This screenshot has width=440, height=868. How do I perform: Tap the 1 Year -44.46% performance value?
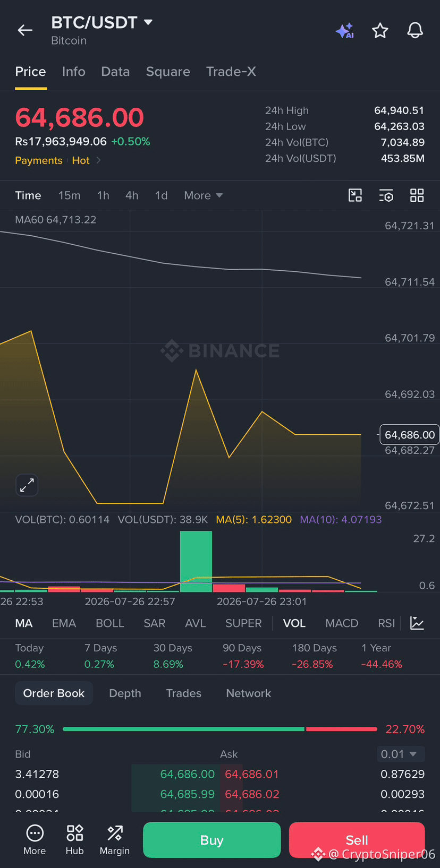[382, 664]
